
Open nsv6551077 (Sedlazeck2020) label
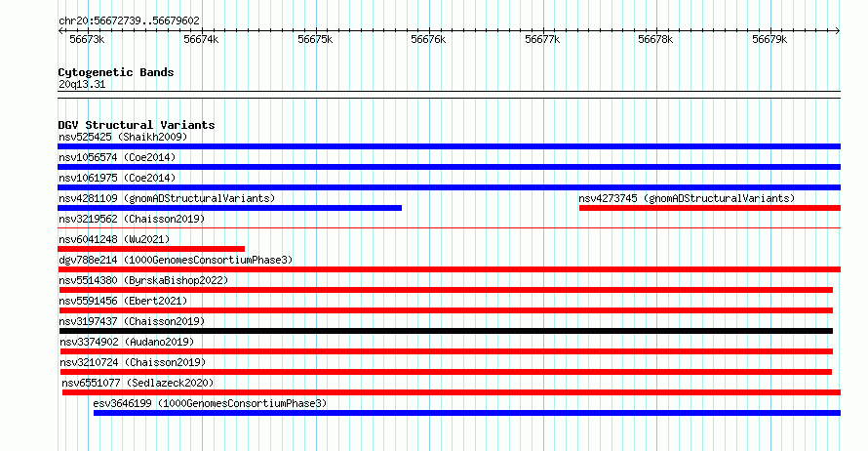(138, 383)
